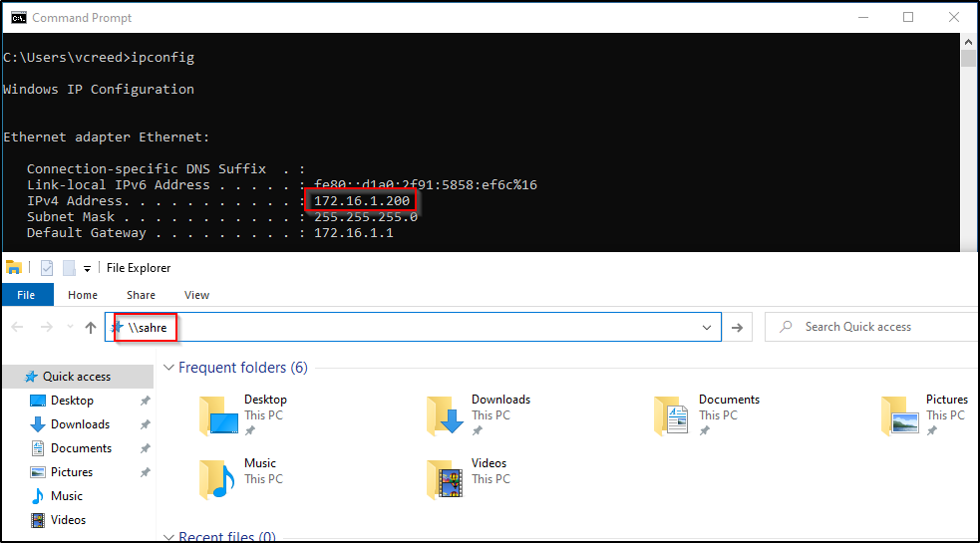Open Desktop in the navigation pane
This screenshot has height=543, width=980.
[72, 401]
